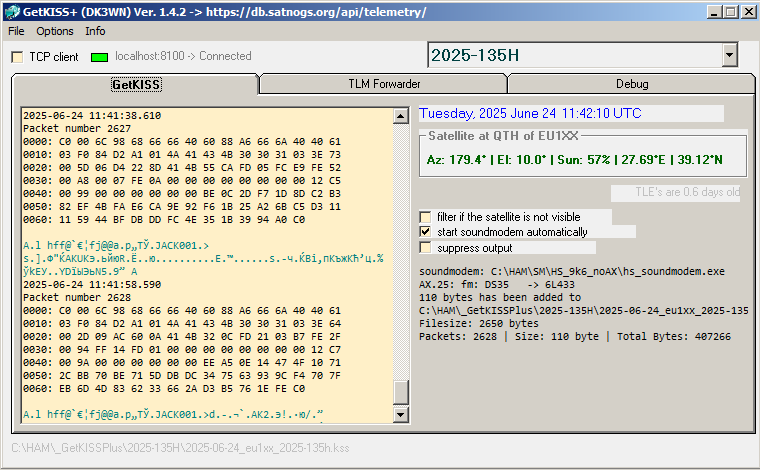Image resolution: width=760 pixels, height=470 pixels.
Task: Click the green connection status indicator
Action: [x=99, y=57]
